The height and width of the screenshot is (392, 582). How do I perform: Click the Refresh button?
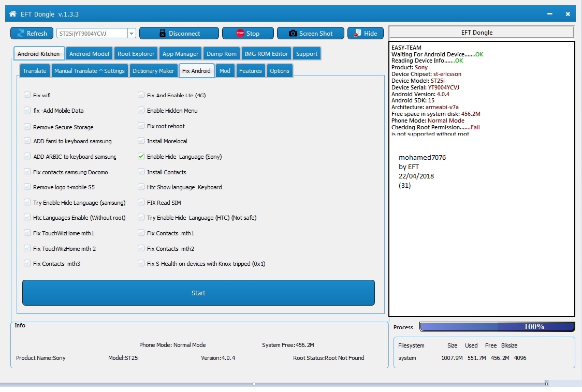click(x=32, y=34)
